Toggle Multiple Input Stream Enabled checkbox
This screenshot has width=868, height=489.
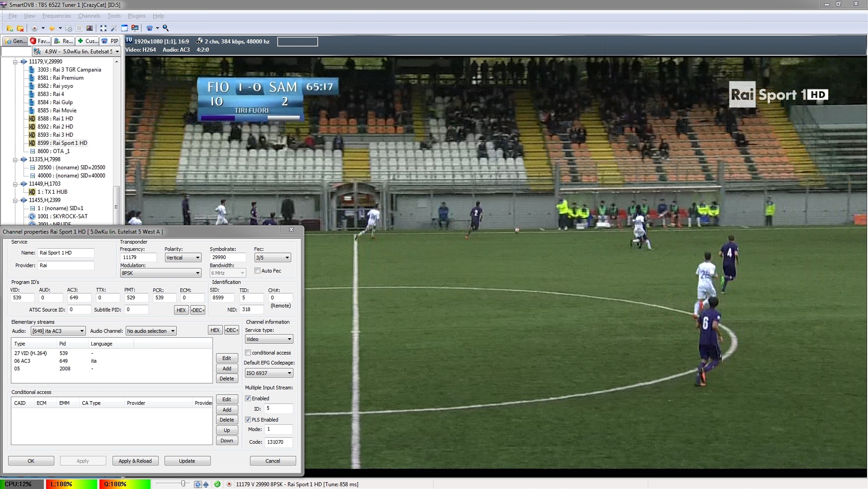click(x=248, y=399)
